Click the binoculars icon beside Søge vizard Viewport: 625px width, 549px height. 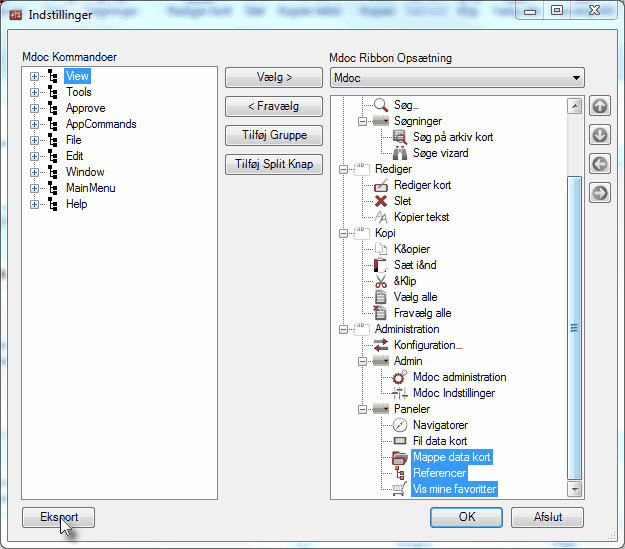pos(400,153)
